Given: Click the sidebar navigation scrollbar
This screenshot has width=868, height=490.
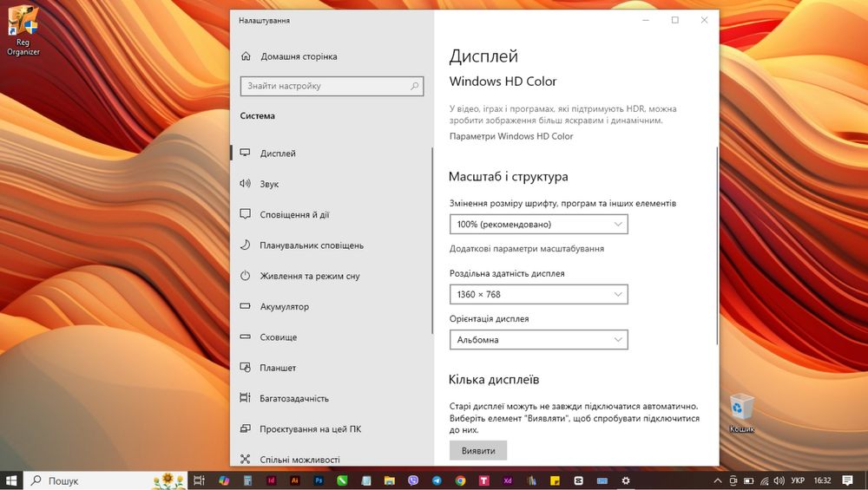Looking at the screenshot, I should pyautogui.click(x=431, y=240).
